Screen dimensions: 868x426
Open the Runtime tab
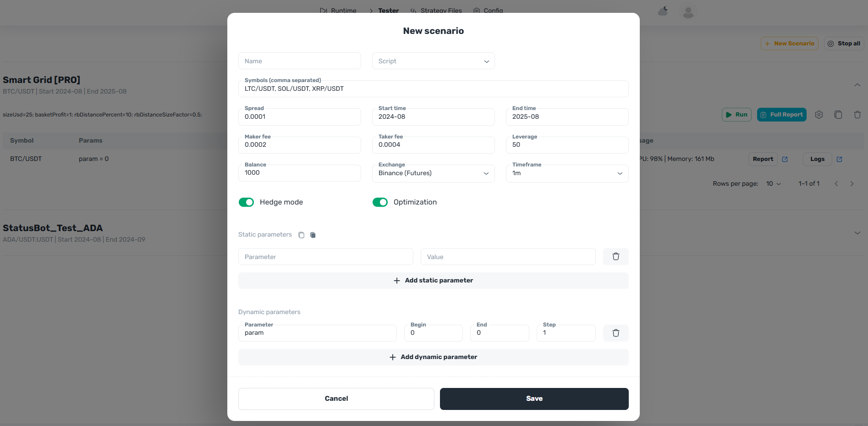[x=338, y=11]
